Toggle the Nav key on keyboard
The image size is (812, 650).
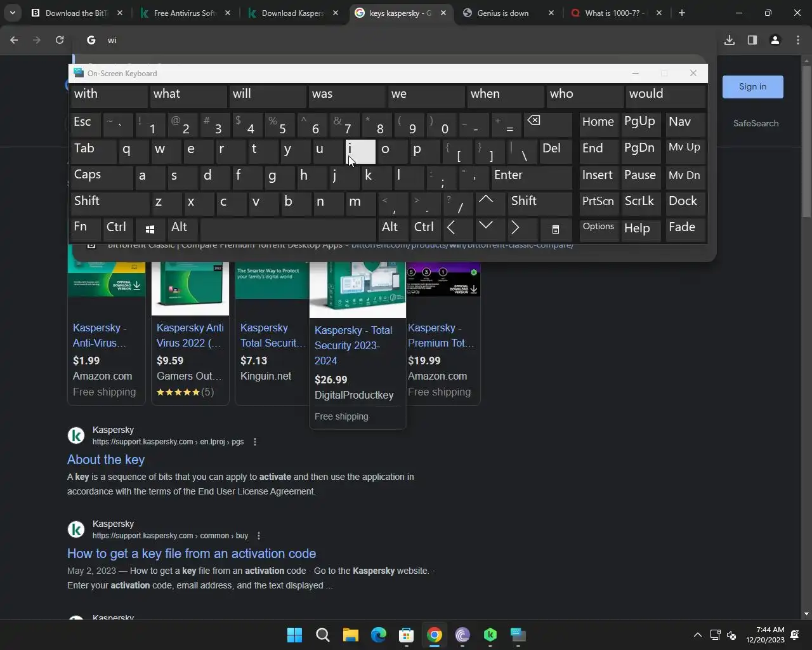pyautogui.click(x=685, y=124)
